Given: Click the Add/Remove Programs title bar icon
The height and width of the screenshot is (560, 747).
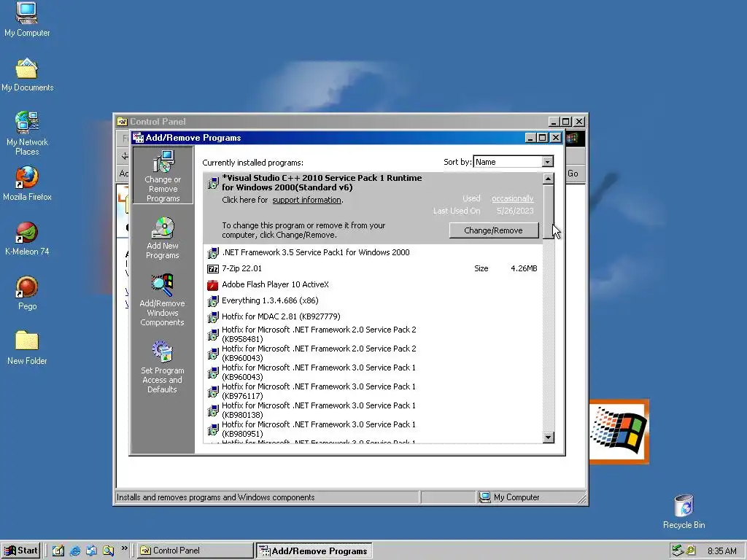Looking at the screenshot, I should tap(138, 138).
